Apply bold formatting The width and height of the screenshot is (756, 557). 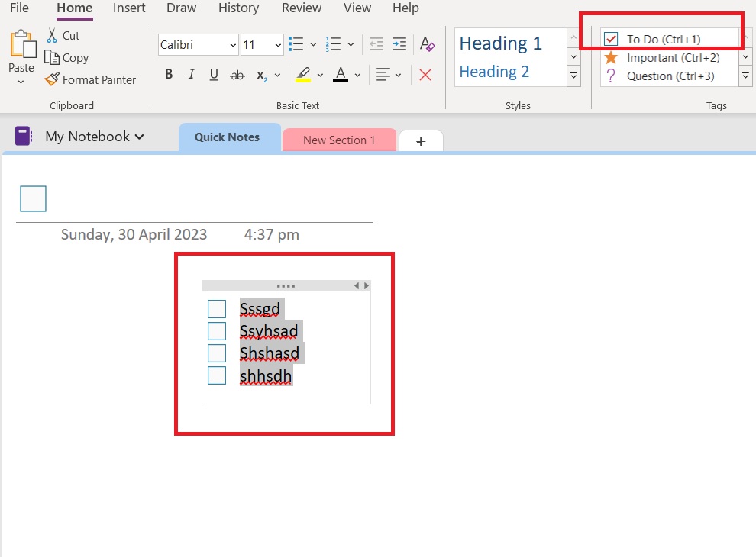point(168,74)
